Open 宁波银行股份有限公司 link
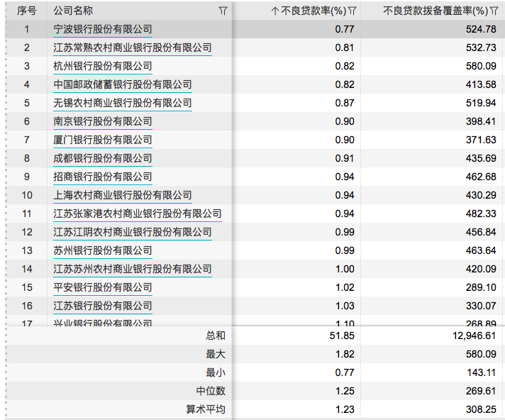The height and width of the screenshot is (420, 505). click(103, 29)
